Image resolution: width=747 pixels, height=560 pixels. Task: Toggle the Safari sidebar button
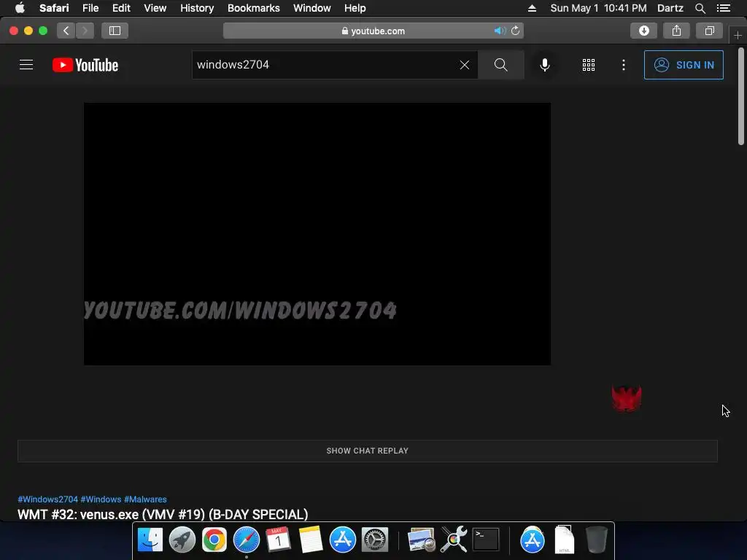115,31
